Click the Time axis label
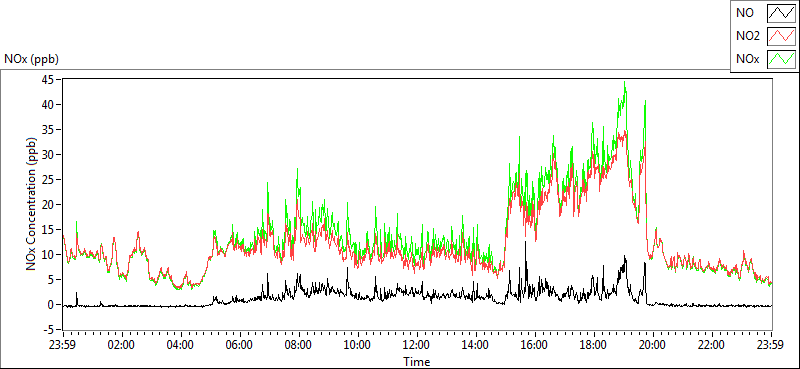 416,362
